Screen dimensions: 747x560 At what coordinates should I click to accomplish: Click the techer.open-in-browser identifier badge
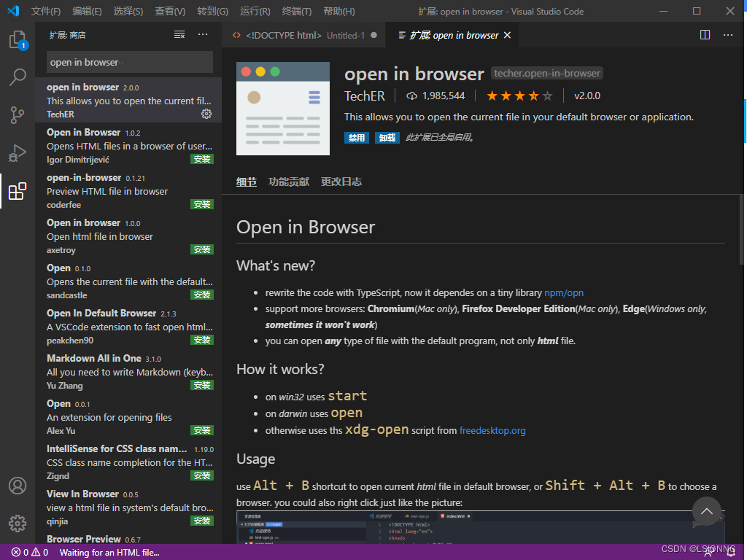(547, 74)
